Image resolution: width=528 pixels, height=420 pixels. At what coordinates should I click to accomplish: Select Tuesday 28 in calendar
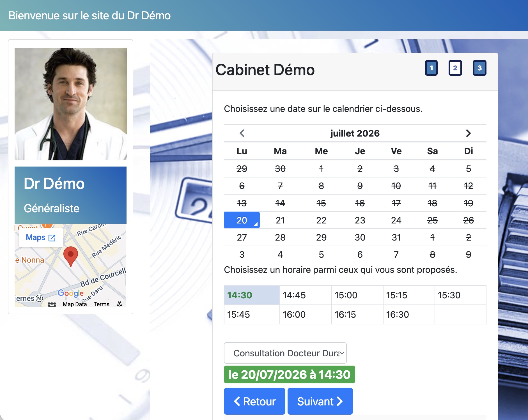(x=280, y=237)
